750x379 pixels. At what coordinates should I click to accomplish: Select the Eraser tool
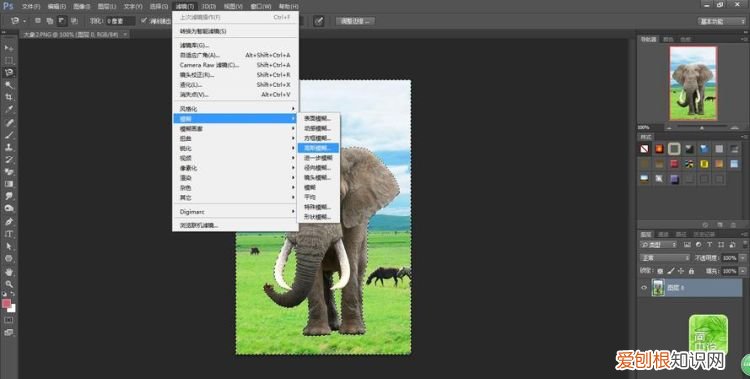(9, 172)
